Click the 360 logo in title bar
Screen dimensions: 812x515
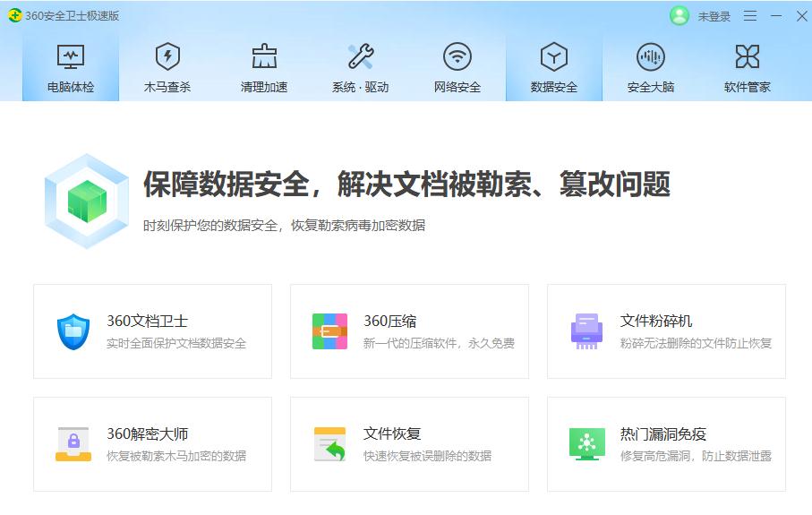click(14, 15)
